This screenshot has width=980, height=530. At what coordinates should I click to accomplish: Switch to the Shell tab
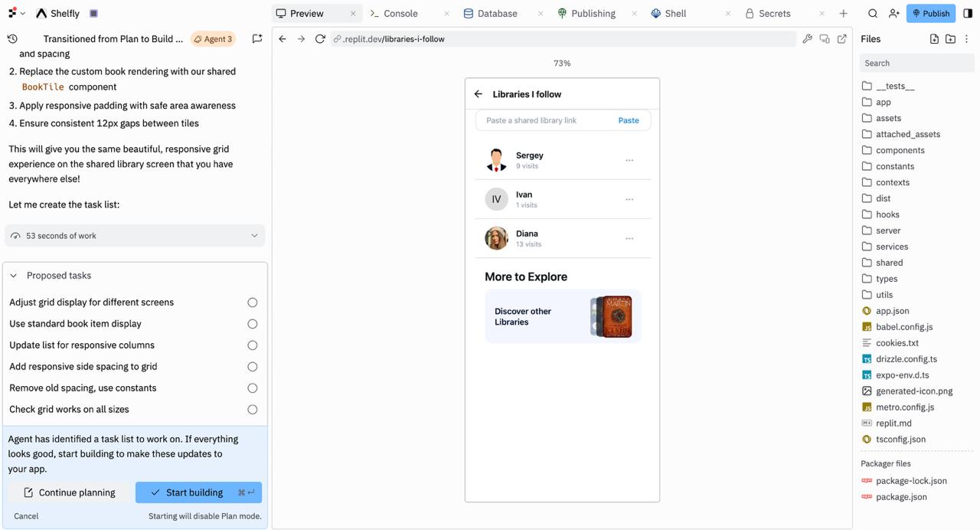coord(675,13)
